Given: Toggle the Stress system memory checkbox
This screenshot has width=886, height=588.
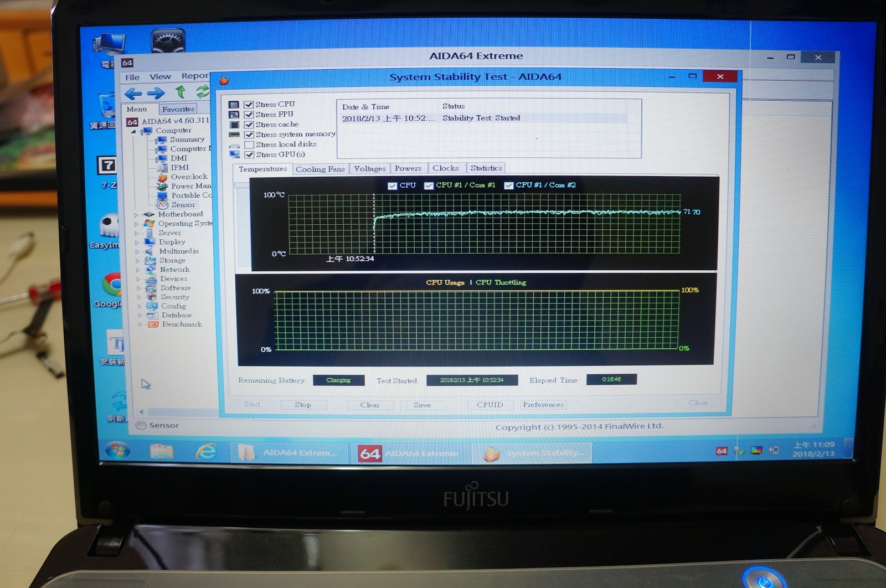Looking at the screenshot, I should 249,135.
